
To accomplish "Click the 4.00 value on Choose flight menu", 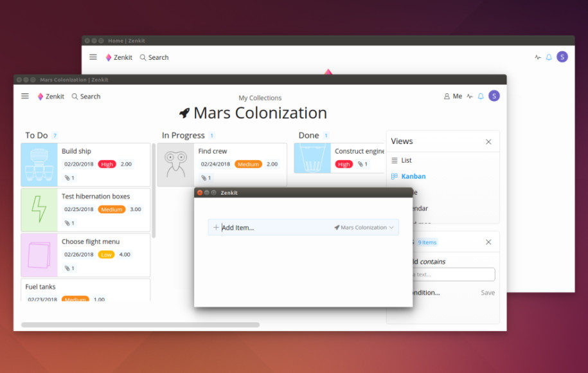I will (x=125, y=255).
